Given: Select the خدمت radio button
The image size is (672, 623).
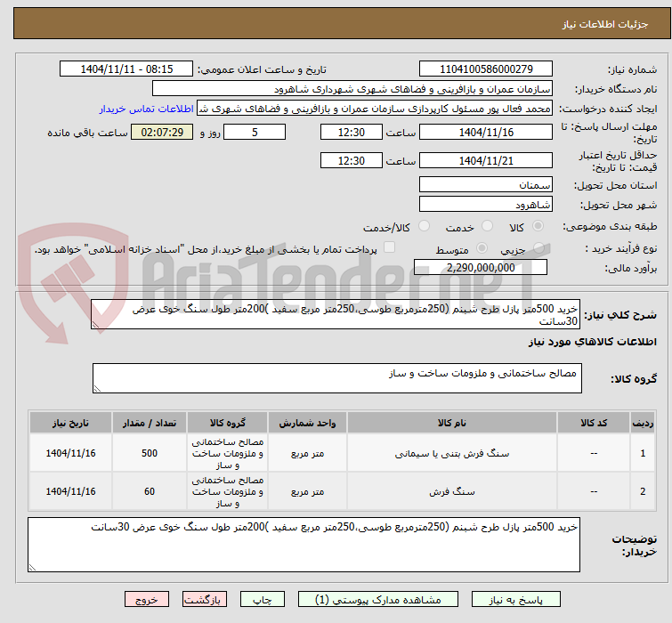Looking at the screenshot, I should pos(487,226).
